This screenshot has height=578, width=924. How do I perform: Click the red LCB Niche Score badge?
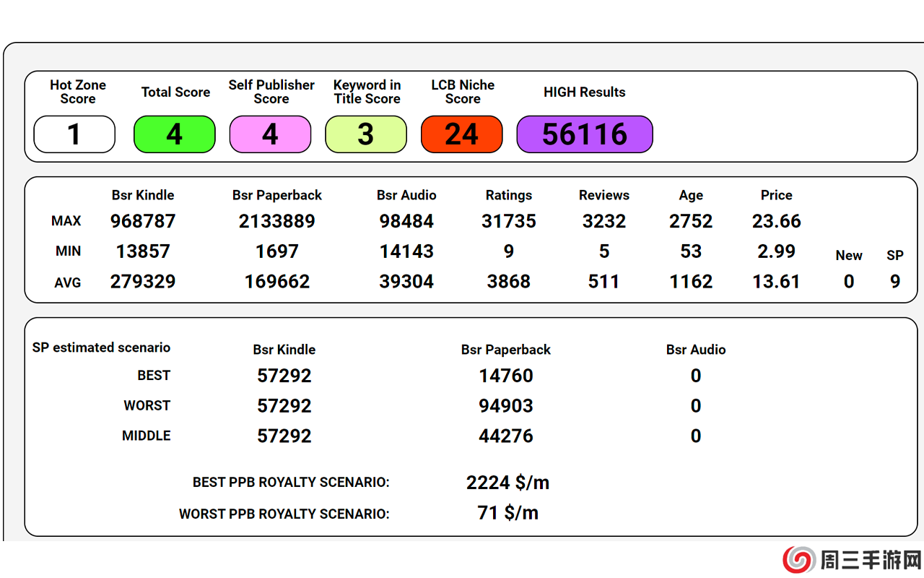[461, 134]
